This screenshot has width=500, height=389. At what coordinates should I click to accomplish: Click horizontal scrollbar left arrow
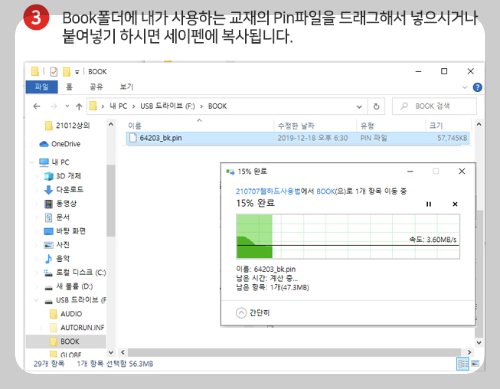pos(122,352)
